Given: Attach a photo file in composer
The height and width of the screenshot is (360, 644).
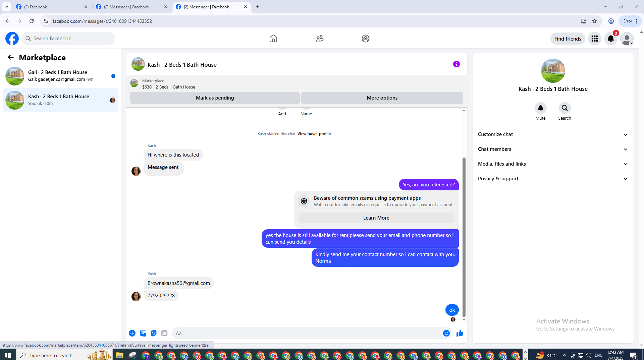Looking at the screenshot, I should (x=143, y=333).
